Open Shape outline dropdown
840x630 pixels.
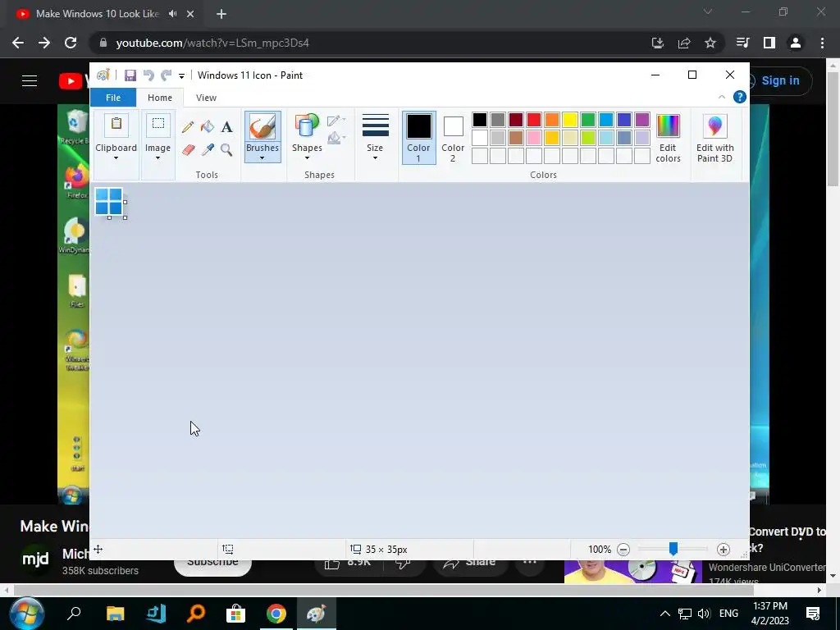click(x=336, y=121)
